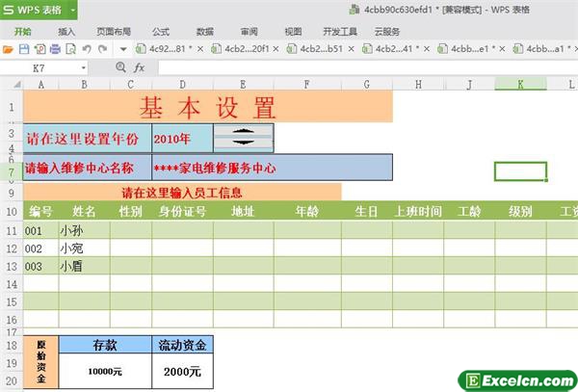This screenshot has height=392, width=578.
Task: Click the Undo arrow icon
Action: tap(86, 48)
